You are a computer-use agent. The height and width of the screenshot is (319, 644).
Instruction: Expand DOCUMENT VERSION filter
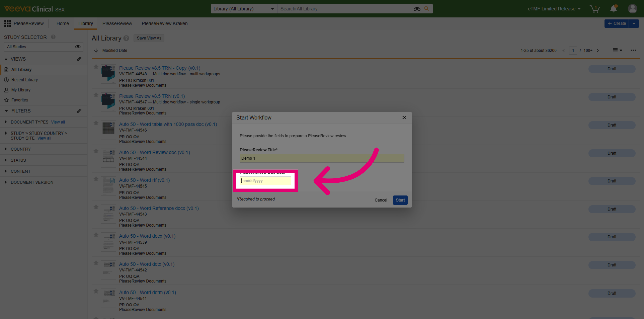coord(6,182)
